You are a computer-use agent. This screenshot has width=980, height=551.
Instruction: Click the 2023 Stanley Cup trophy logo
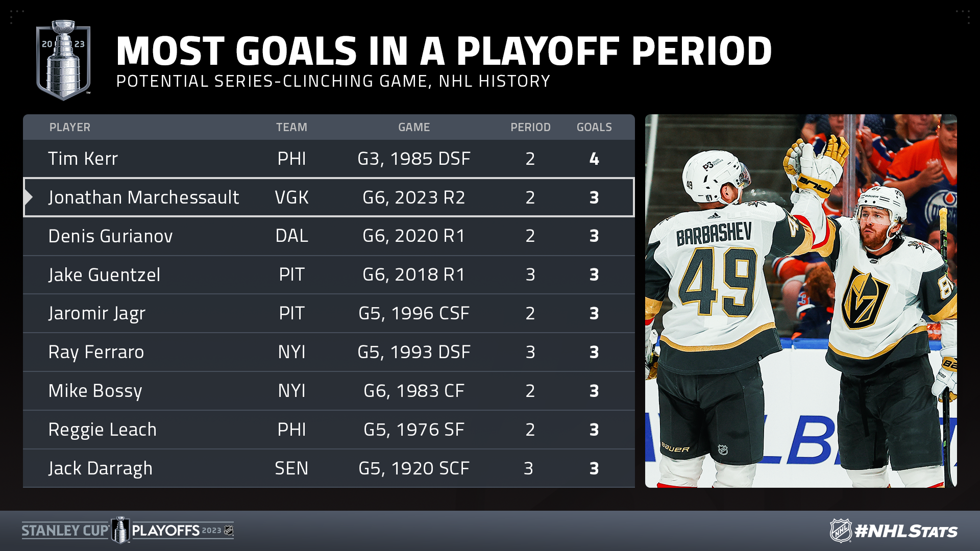coord(63,60)
